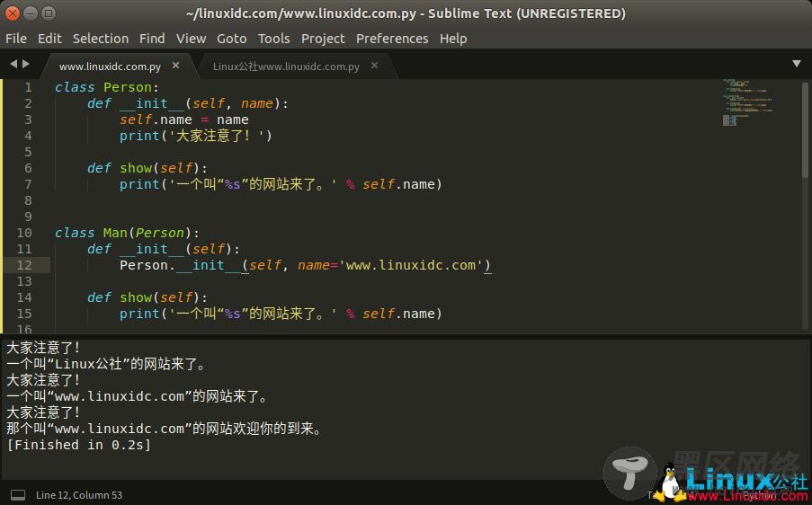Close the www.linuxidc.com.py tab
812x505 pixels.
[175, 66]
